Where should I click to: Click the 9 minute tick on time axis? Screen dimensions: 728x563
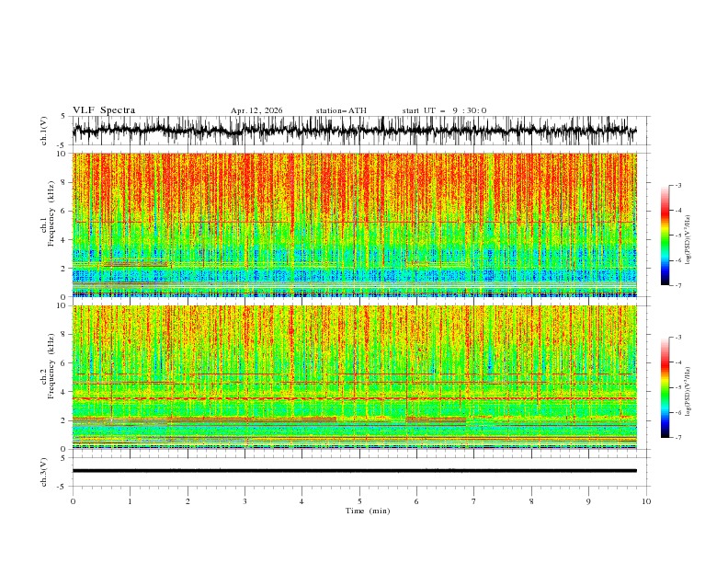pos(588,501)
